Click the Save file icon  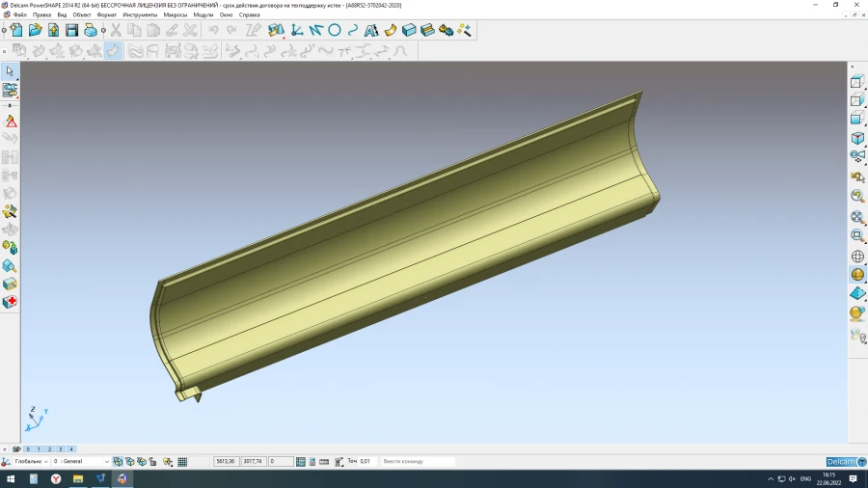point(71,31)
